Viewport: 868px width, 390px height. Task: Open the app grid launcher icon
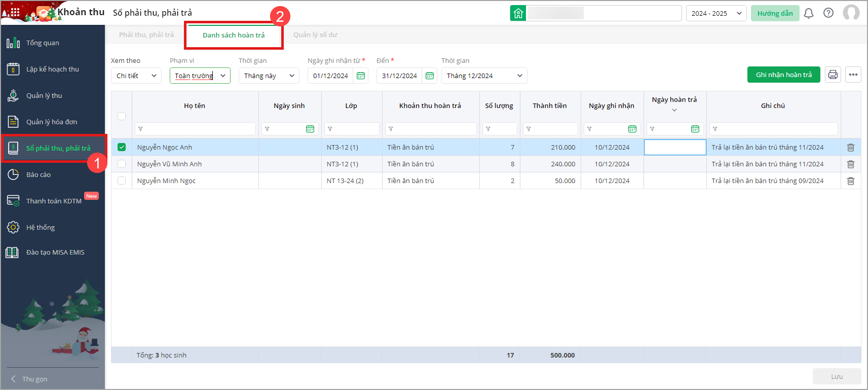[x=15, y=12]
